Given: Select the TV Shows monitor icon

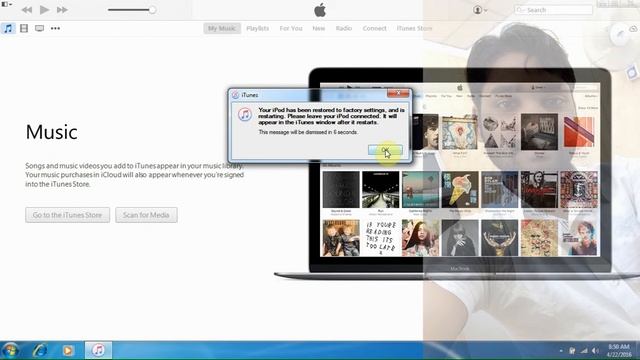Looking at the screenshot, I should pos(39,28).
